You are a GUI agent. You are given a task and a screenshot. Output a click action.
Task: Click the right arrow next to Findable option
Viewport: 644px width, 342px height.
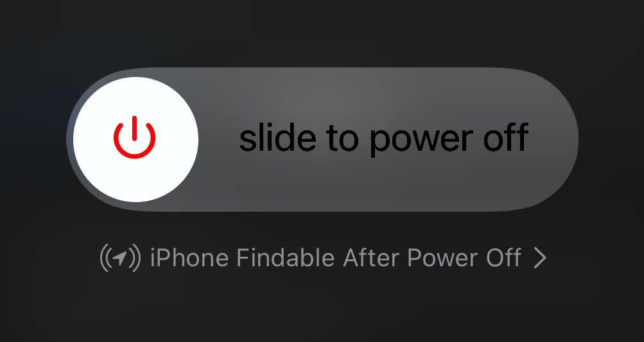(x=540, y=258)
